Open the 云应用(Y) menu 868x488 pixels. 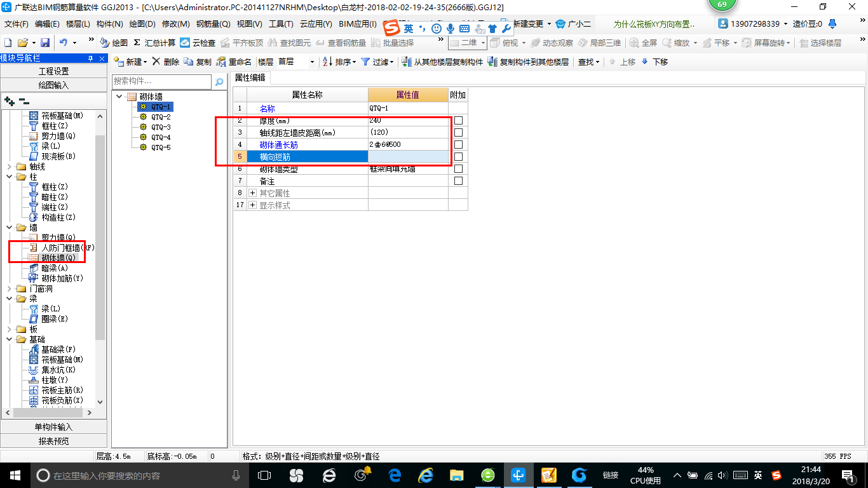click(316, 24)
